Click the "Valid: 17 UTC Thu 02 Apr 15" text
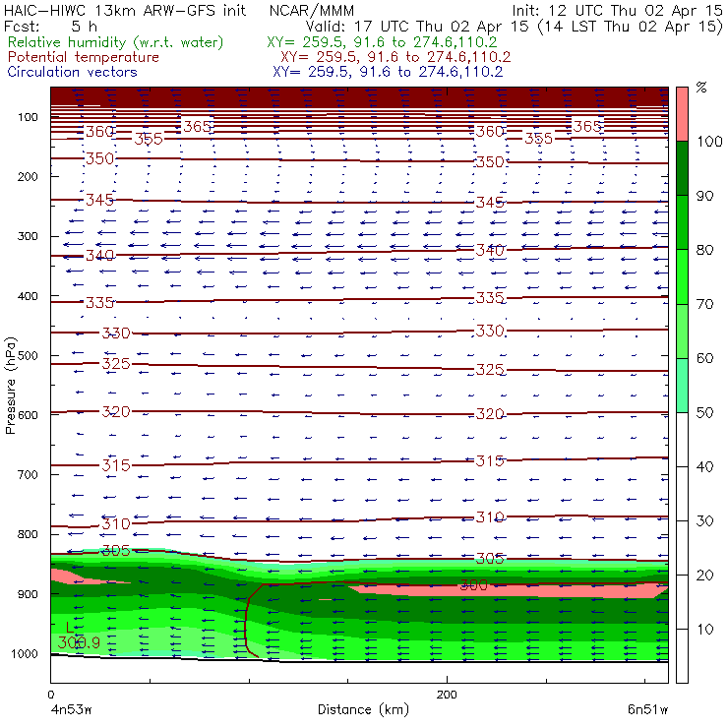The width and height of the screenshot is (728, 728). (417, 27)
